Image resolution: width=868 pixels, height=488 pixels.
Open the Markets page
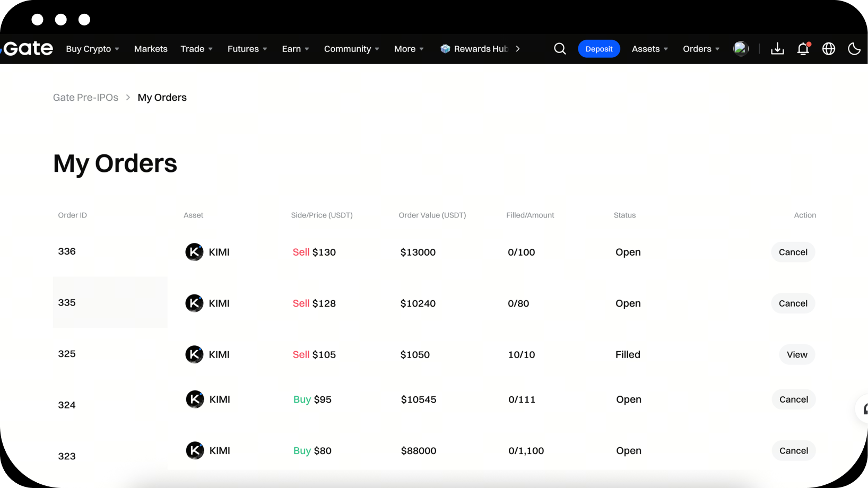tap(151, 49)
